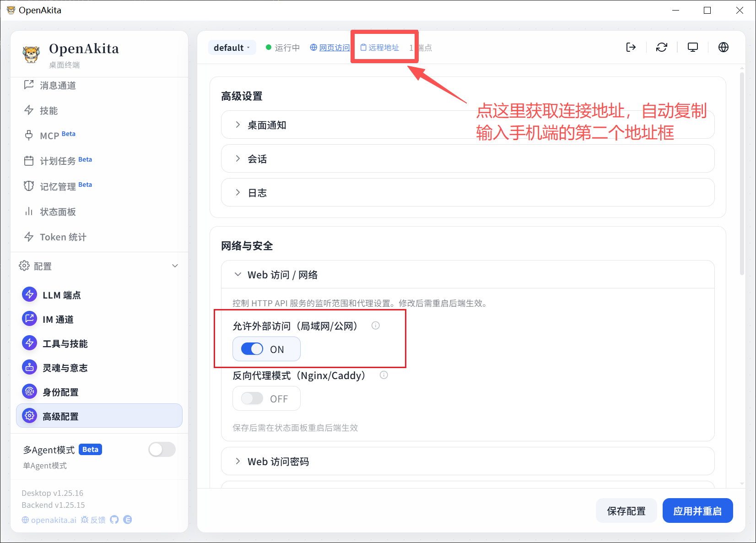Click the LLM 端点 lightning icon
The width and height of the screenshot is (756, 543).
(30, 294)
